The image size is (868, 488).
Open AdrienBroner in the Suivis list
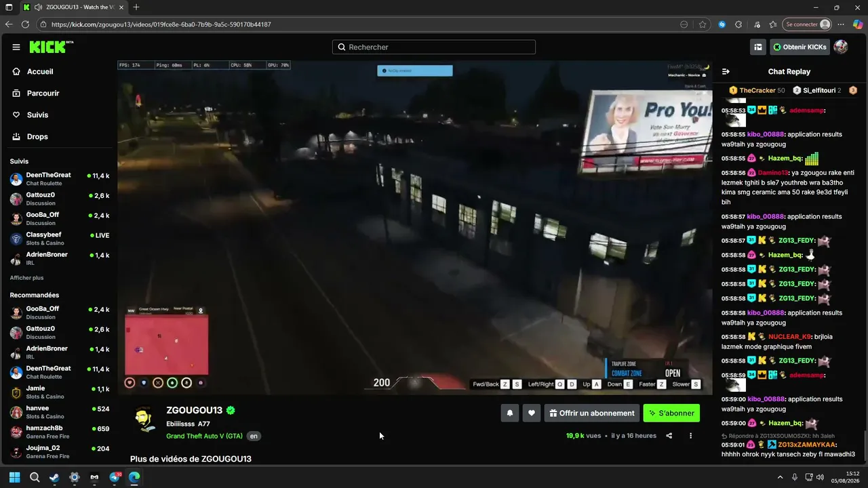[x=59, y=258]
